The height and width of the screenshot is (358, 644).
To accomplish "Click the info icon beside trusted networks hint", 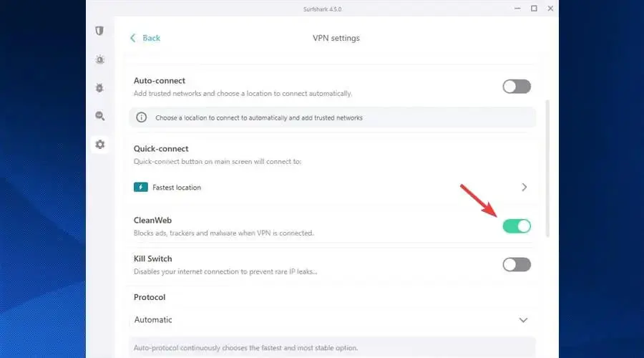I will coord(142,117).
